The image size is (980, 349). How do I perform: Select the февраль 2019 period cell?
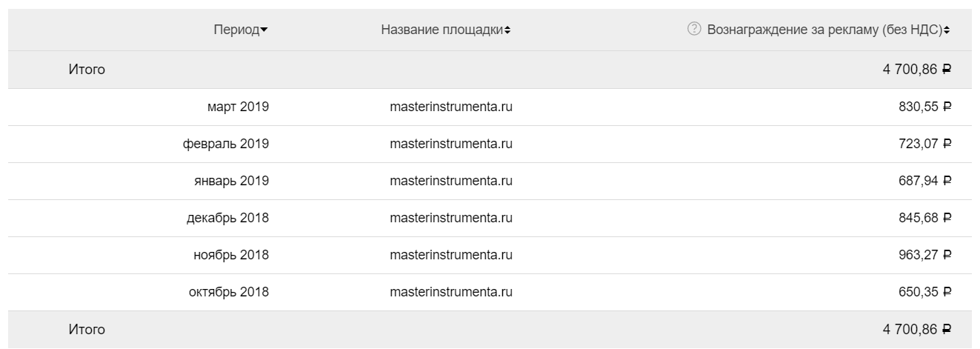click(x=226, y=144)
